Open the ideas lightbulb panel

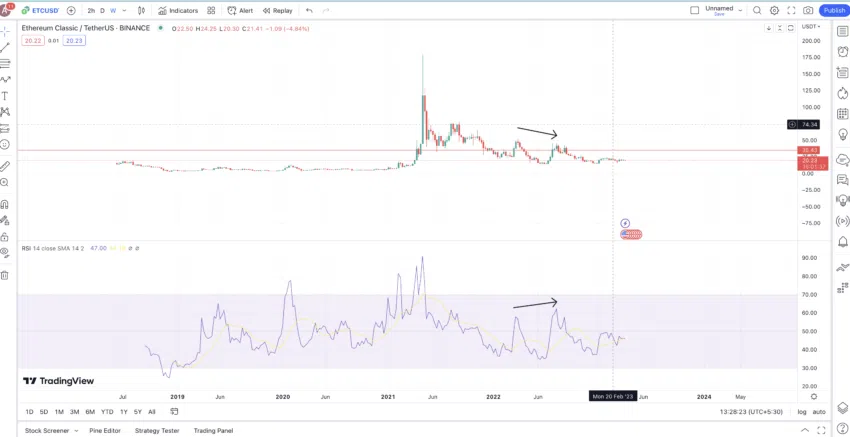pos(842,134)
